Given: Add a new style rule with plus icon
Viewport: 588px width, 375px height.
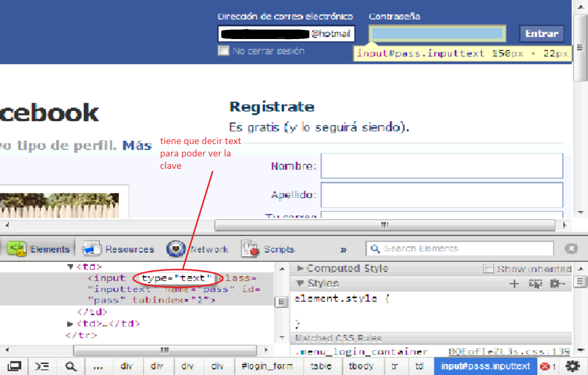Looking at the screenshot, I should [x=514, y=284].
